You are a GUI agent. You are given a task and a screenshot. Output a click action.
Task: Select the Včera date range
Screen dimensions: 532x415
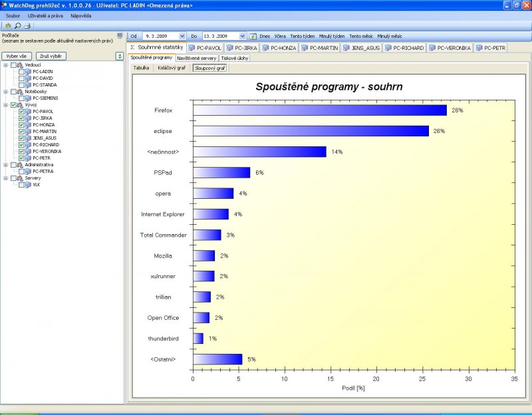pos(280,37)
